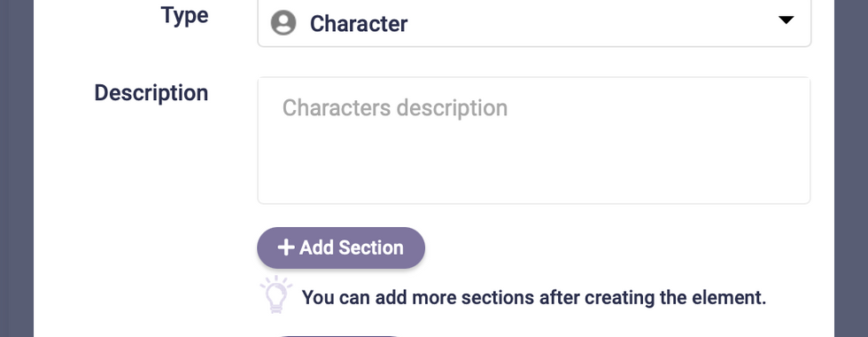The width and height of the screenshot is (868, 337).
Task: Place cursor on Characters description placeholder text
Action: pos(395,108)
